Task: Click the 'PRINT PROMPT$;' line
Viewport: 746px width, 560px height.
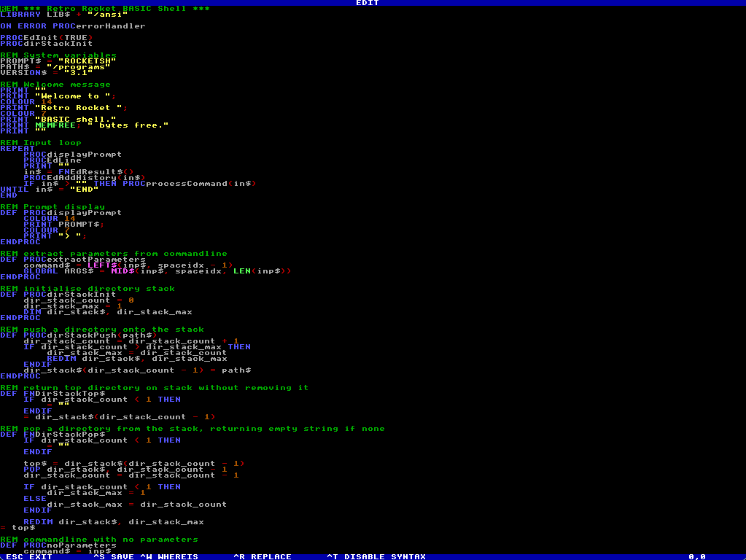Action: click(x=64, y=225)
